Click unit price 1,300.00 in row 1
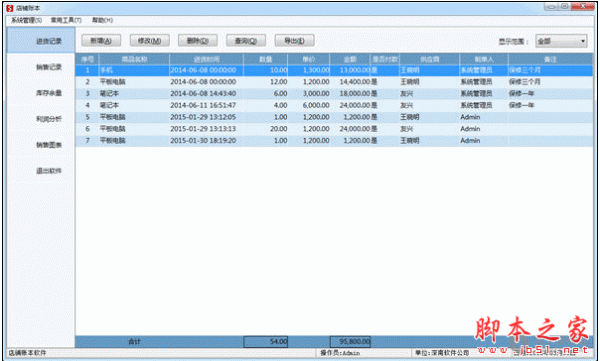Image resolution: width=600 pixels, height=361 pixels. (316, 70)
